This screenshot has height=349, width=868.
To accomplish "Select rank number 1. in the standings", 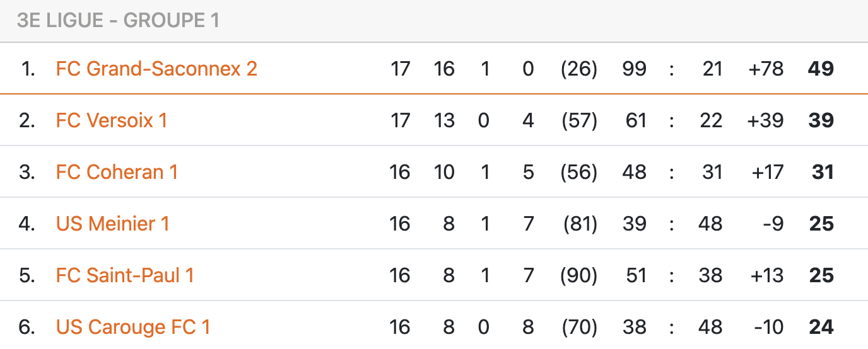I will [28, 69].
